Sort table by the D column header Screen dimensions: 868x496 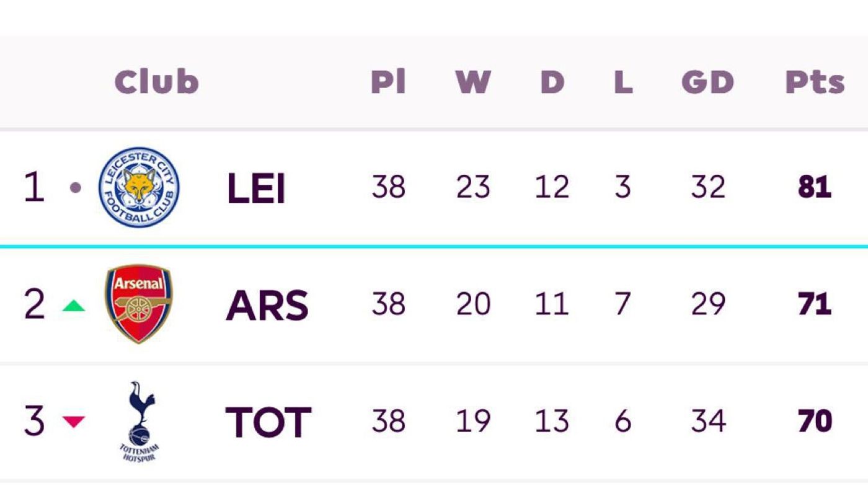click(552, 82)
